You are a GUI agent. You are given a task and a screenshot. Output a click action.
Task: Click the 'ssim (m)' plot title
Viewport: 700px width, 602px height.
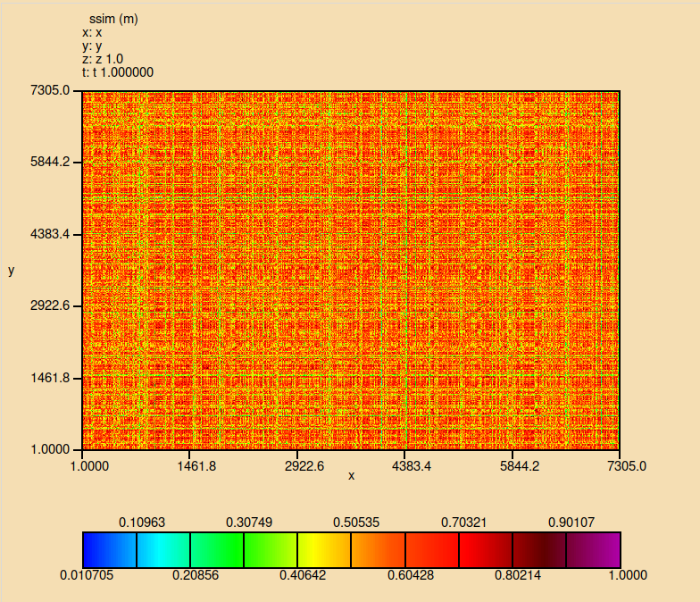click(x=112, y=19)
